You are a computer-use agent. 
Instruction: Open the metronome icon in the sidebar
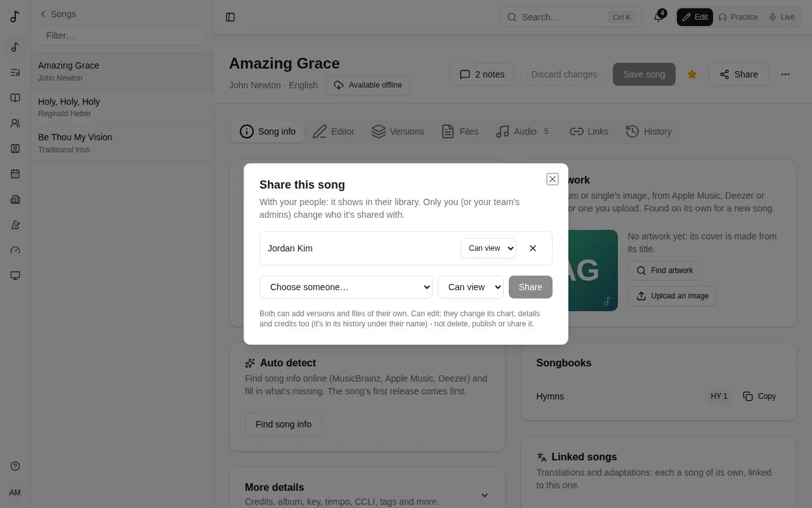(x=15, y=225)
